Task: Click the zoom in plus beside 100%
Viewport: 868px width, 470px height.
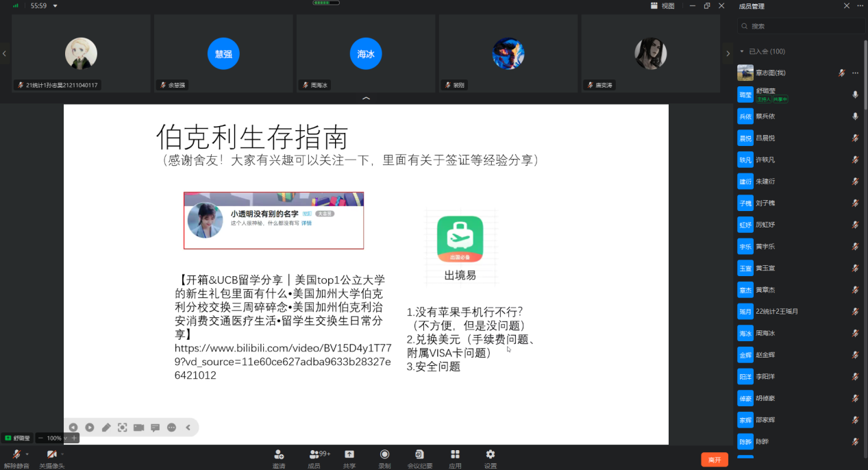Action: [x=74, y=438]
